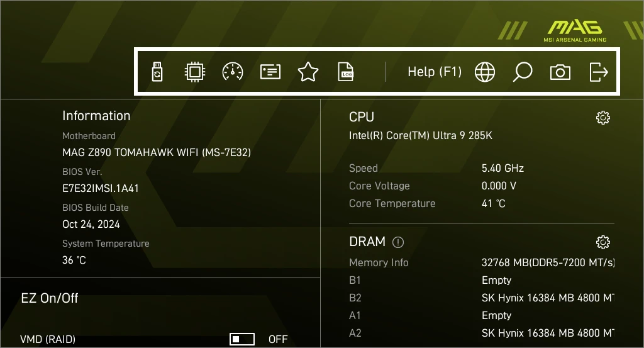
Task: Open DRAM settings gear icon
Action: [603, 242]
